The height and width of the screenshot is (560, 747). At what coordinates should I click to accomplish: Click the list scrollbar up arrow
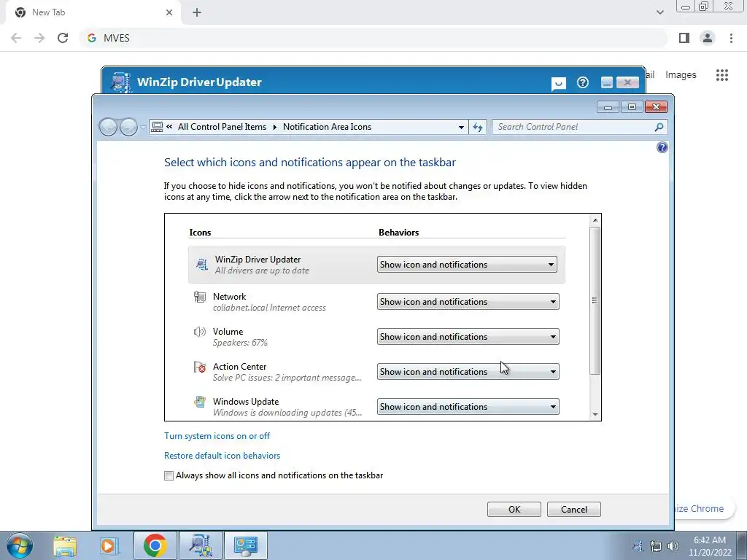595,220
